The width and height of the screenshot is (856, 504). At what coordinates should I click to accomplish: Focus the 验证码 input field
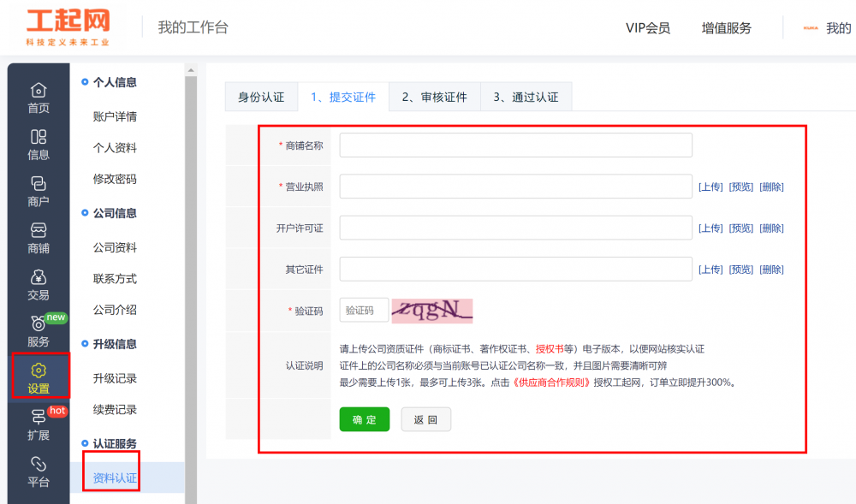[x=364, y=311]
